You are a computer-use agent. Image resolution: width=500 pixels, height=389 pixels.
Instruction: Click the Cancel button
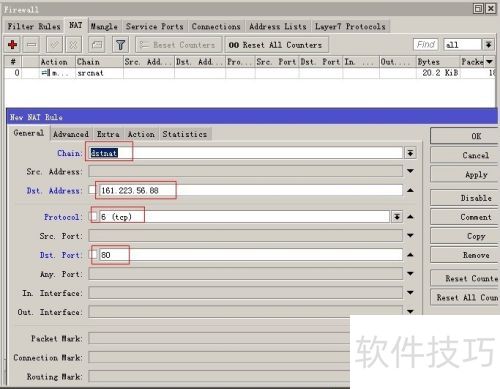pyautogui.click(x=465, y=155)
